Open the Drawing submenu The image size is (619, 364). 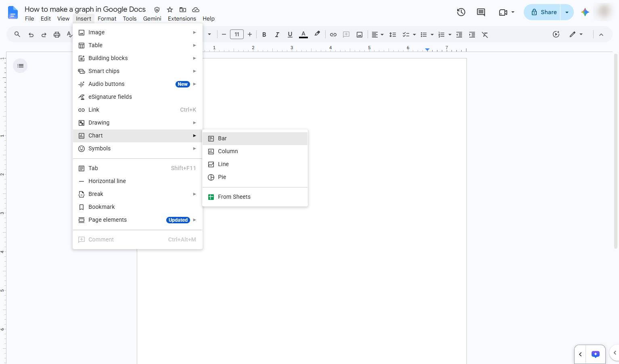click(x=138, y=123)
